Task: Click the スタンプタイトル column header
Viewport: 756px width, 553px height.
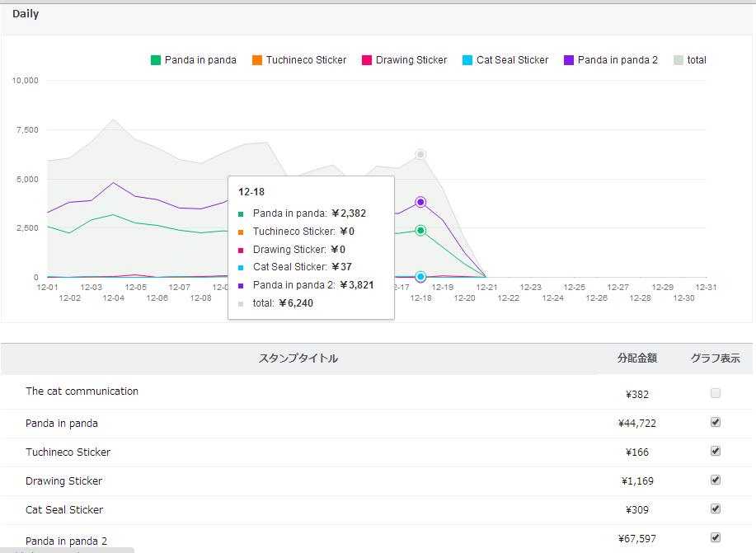Action: (x=298, y=359)
